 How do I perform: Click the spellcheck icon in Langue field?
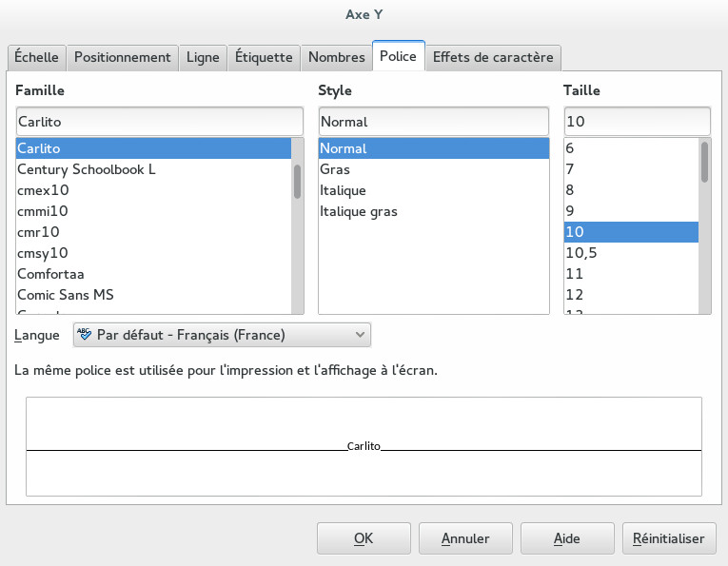coord(84,335)
